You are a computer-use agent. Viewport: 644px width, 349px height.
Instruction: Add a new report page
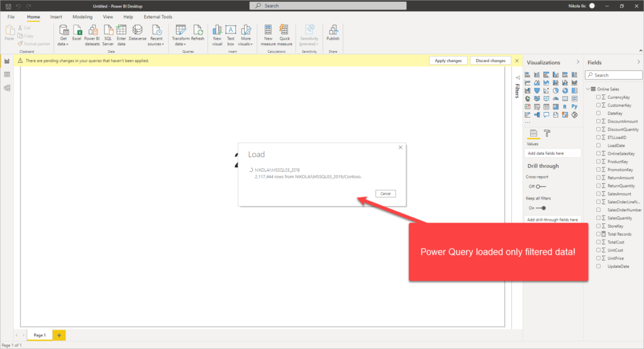tap(59, 335)
